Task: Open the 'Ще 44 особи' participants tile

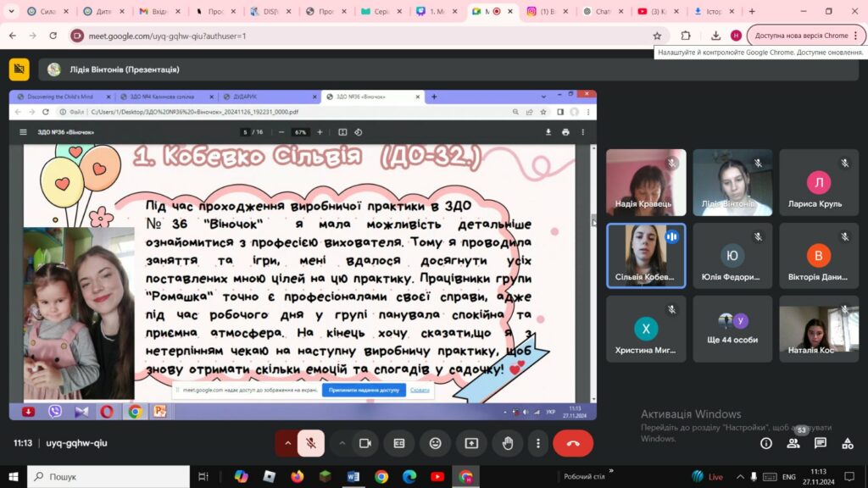Action: coord(732,329)
